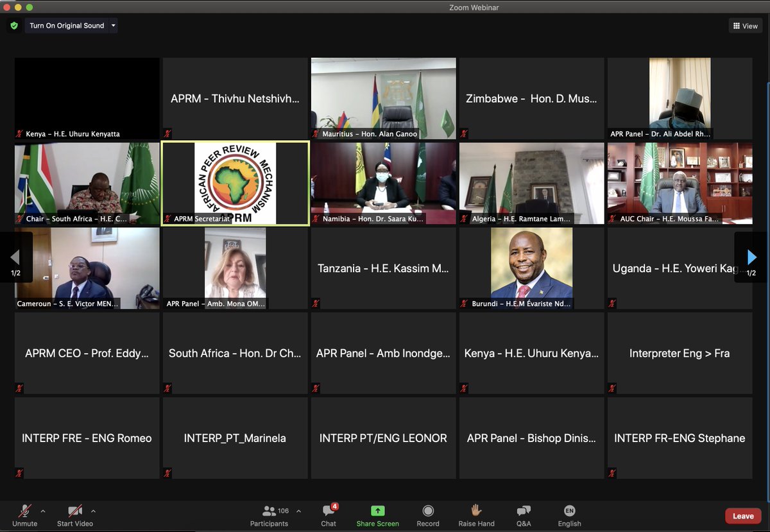The width and height of the screenshot is (770, 532).
Task: Click muted mic icon on APRM Thivhu tile
Action: click(168, 133)
